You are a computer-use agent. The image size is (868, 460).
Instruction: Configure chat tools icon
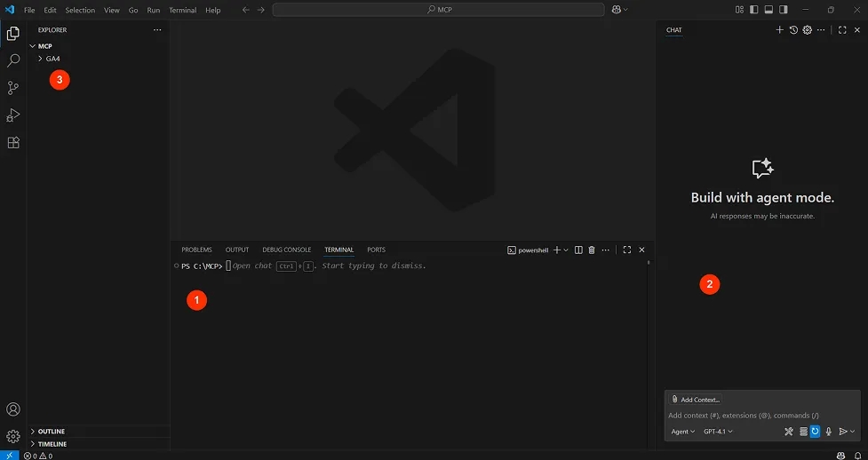point(790,432)
